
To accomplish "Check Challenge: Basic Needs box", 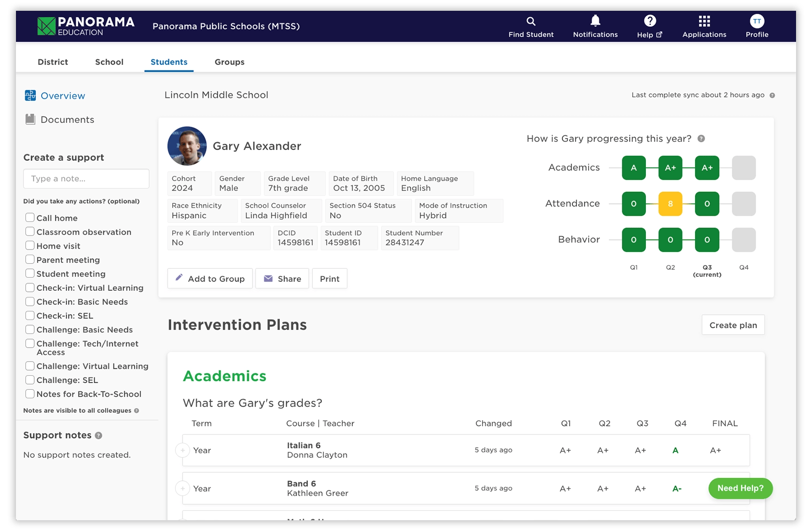I will tap(30, 329).
